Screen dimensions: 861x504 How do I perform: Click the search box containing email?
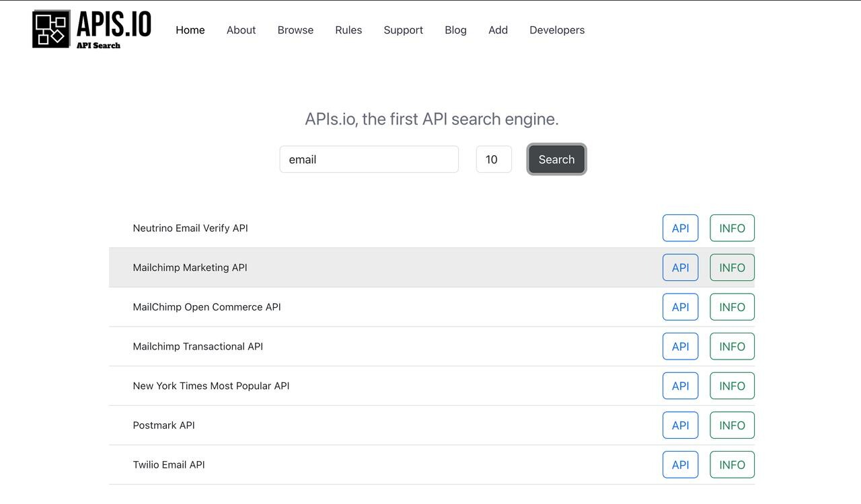[369, 159]
